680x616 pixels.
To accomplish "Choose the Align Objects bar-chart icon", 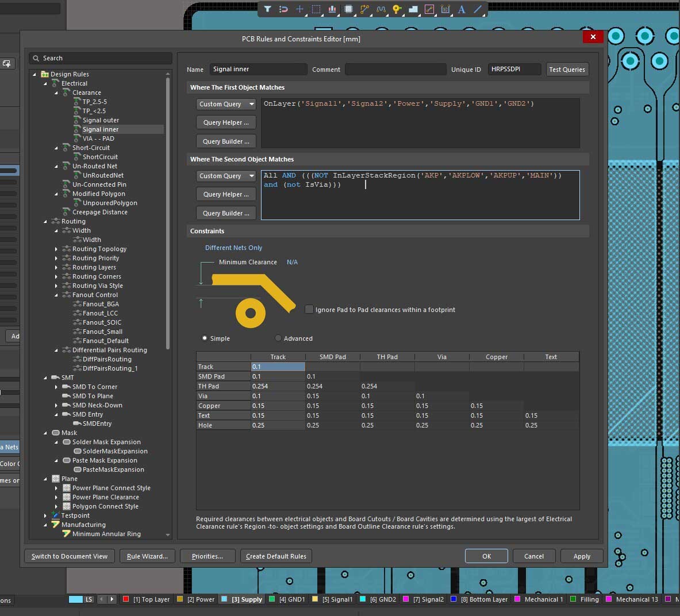I will click(x=332, y=9).
